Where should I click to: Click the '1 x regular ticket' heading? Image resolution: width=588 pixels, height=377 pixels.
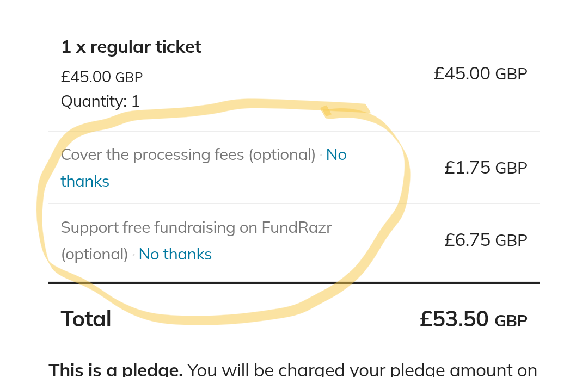[x=131, y=47]
